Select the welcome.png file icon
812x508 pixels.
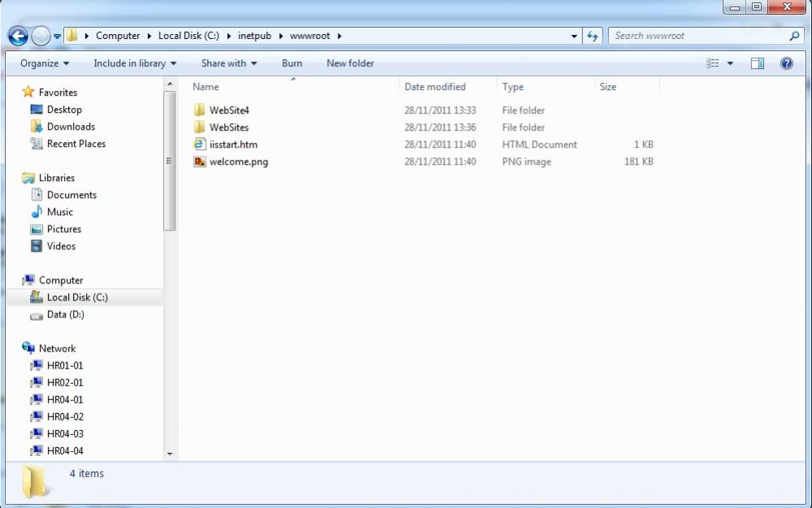click(200, 161)
